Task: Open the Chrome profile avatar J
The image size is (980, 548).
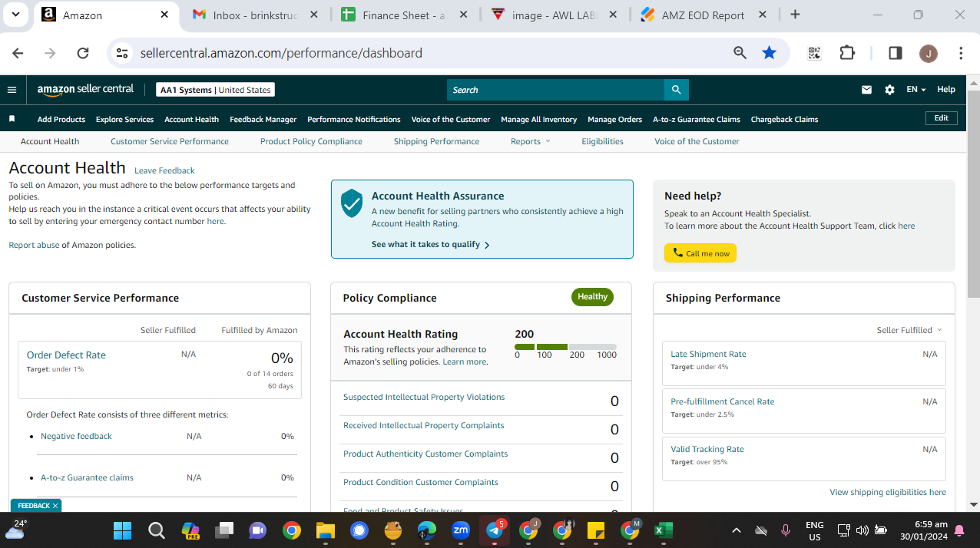Action: point(929,53)
